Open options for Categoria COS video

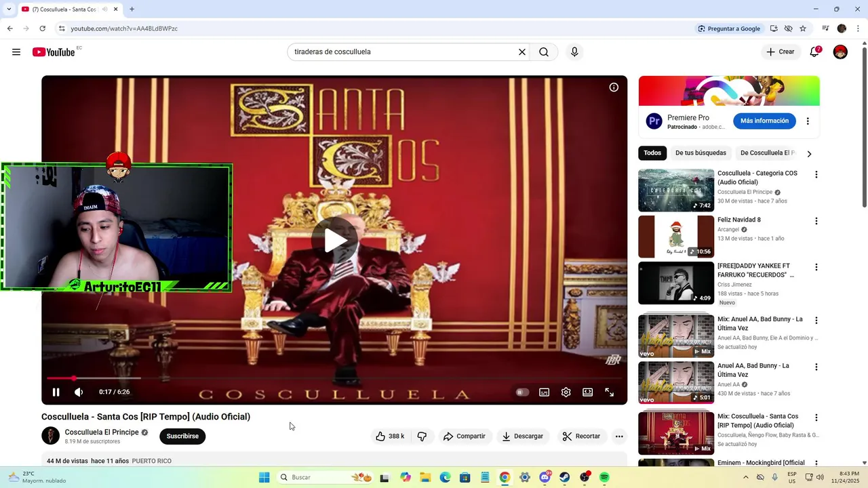pyautogui.click(x=816, y=175)
